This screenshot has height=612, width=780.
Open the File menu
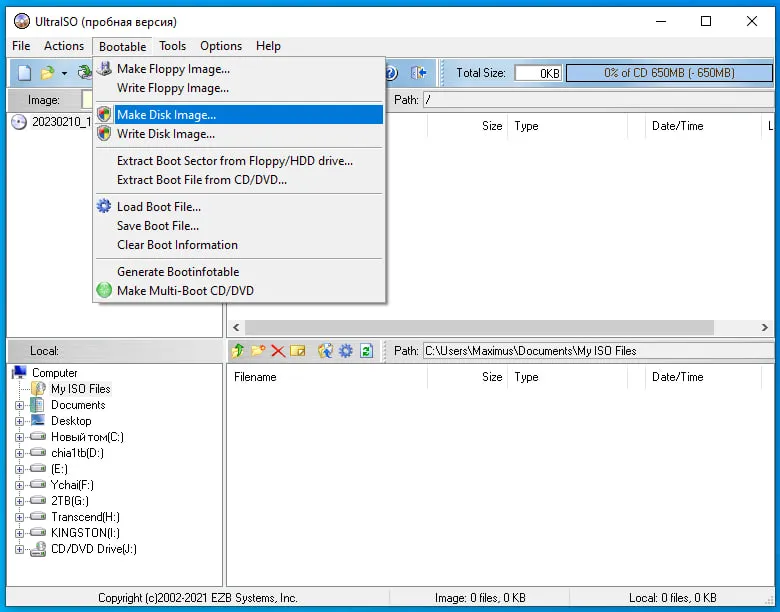[x=21, y=46]
